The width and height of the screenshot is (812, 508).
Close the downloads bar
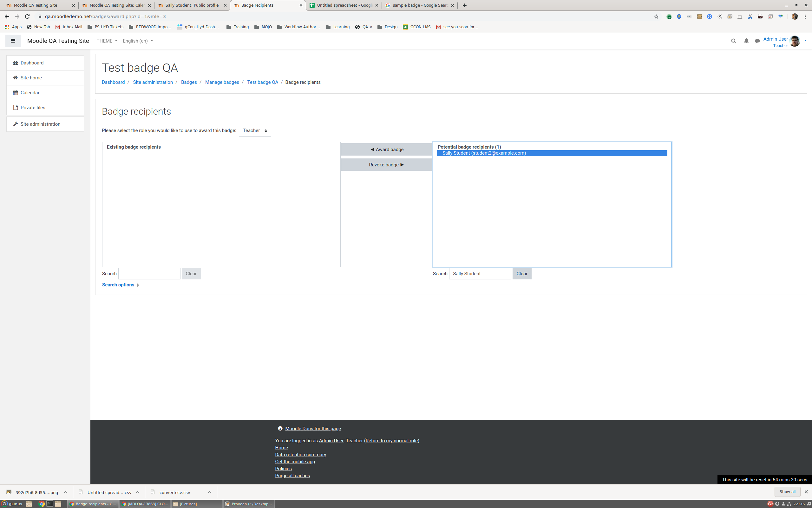pyautogui.click(x=806, y=492)
